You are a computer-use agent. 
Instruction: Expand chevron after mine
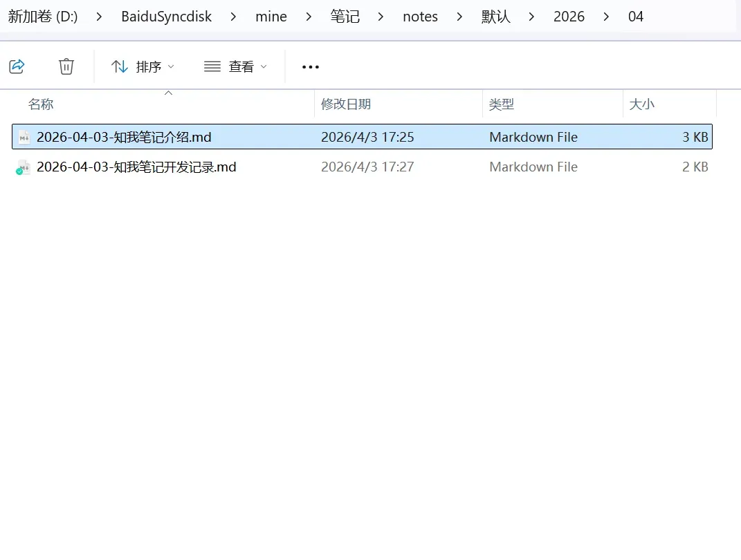309,17
